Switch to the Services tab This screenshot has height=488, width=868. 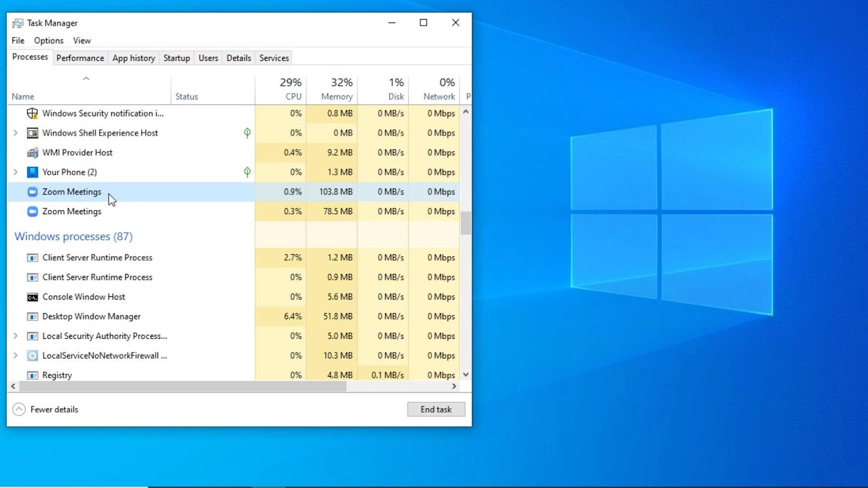point(274,58)
